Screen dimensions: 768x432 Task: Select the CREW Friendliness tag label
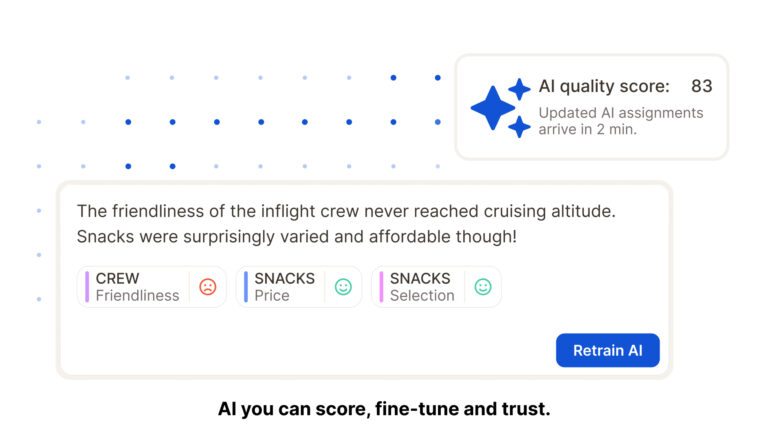[x=137, y=287]
